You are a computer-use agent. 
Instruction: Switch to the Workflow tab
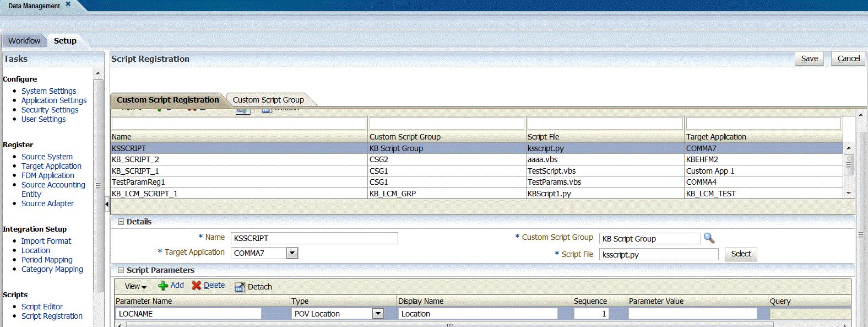tap(24, 41)
